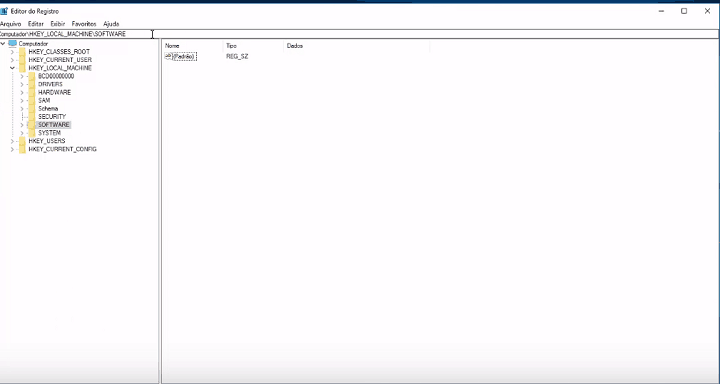
Task: Select the BCD00000000 key label
Action: pyautogui.click(x=56, y=76)
